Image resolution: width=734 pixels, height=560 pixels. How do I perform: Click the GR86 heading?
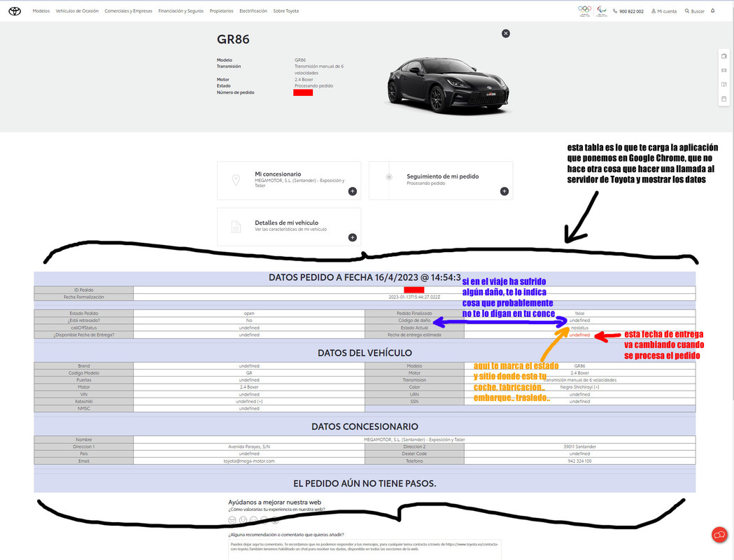[233, 39]
